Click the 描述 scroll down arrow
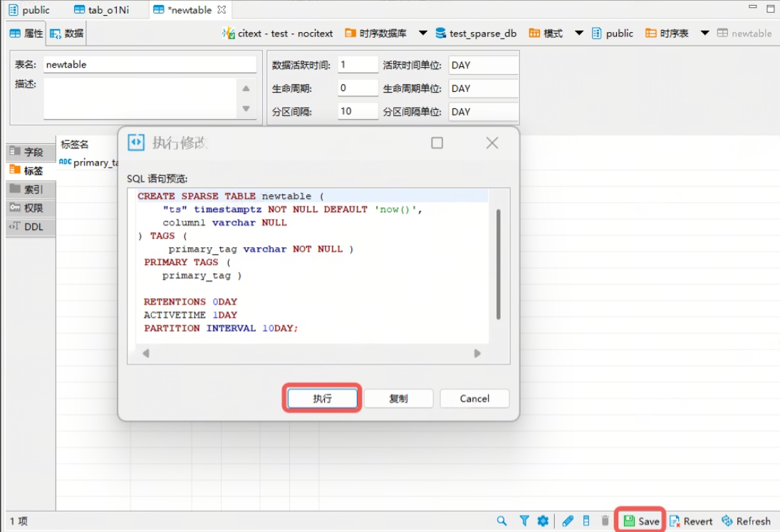This screenshot has width=780, height=532. click(x=246, y=108)
